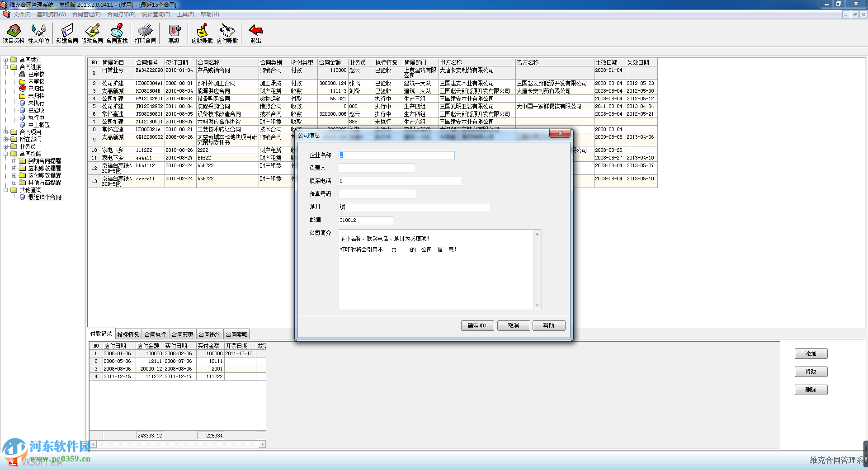Click the red 退出 arrow icon
Screen dimensions: 868x470
click(256, 33)
